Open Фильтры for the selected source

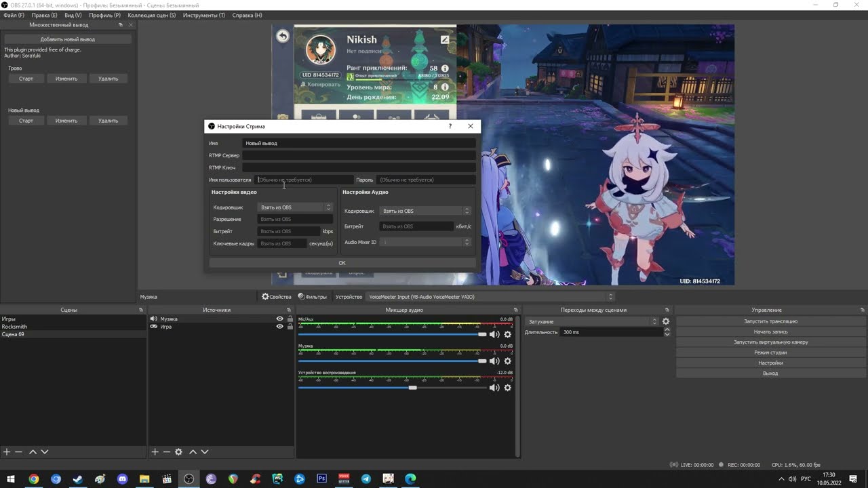pyautogui.click(x=313, y=297)
